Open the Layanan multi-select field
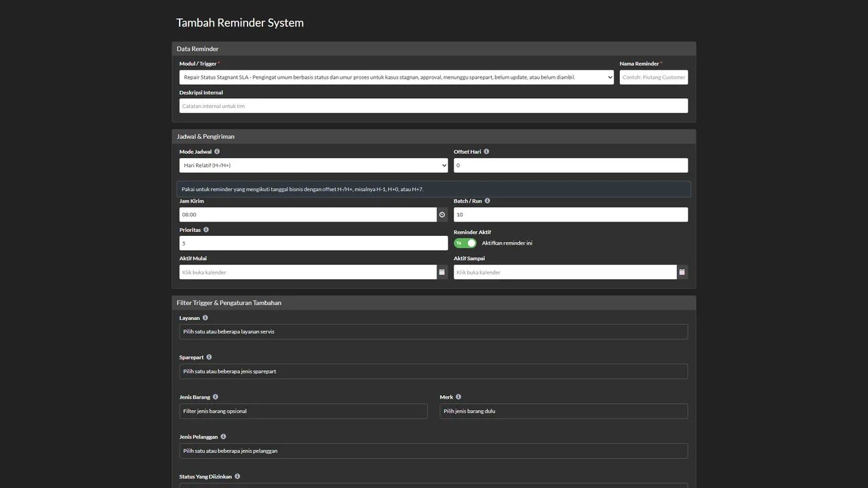Viewport: 868px width, 488px height. [x=433, y=331]
